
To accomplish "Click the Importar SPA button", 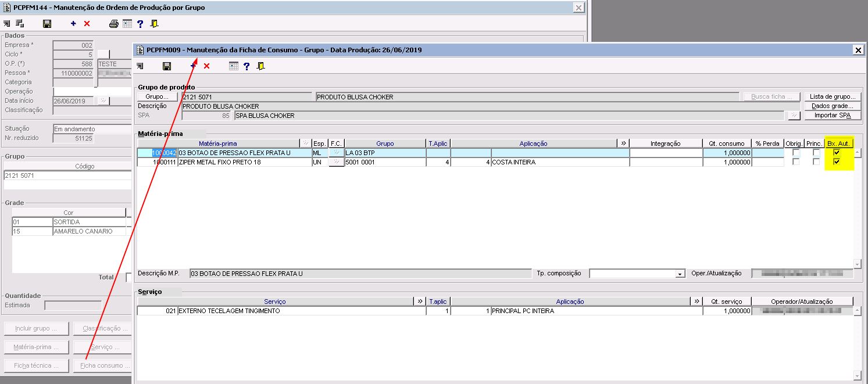I will 833,116.
